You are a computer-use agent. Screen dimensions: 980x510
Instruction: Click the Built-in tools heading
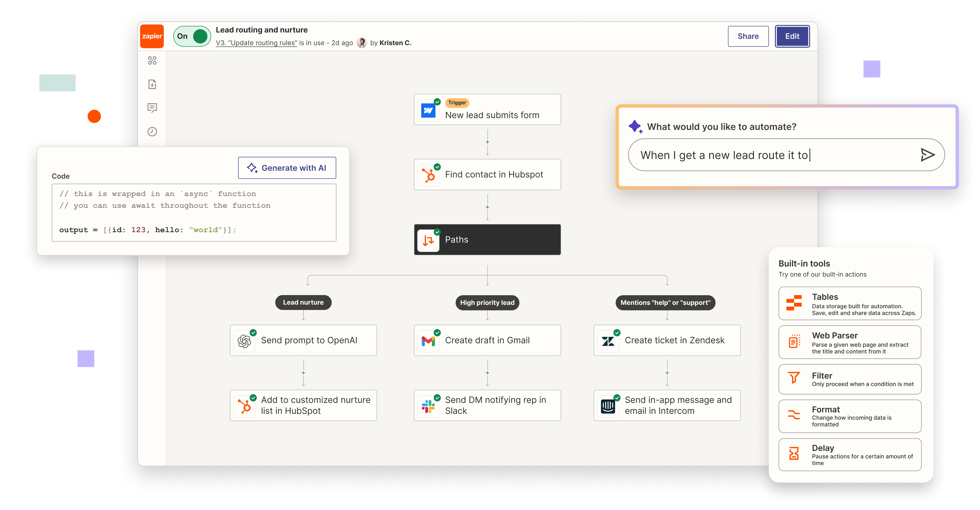tap(804, 263)
